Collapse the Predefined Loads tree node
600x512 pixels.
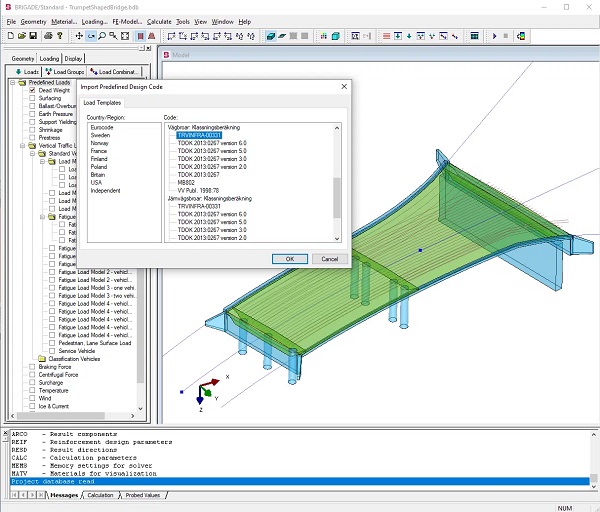click(x=11, y=83)
